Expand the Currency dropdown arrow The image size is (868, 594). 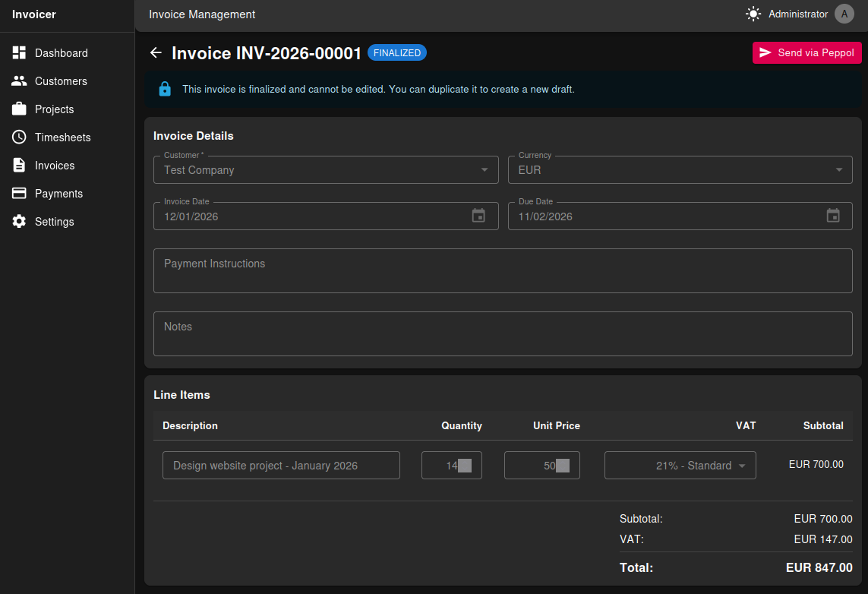838,169
